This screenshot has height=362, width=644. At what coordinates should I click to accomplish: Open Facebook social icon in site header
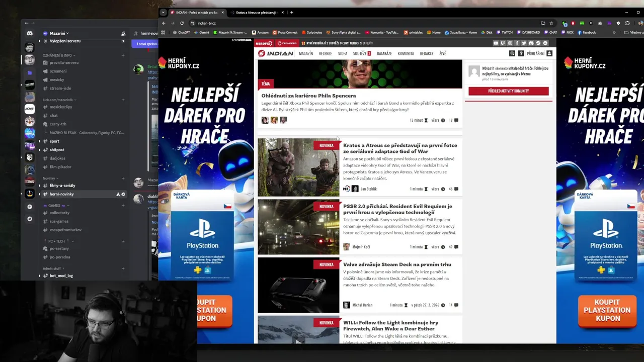click(517, 43)
